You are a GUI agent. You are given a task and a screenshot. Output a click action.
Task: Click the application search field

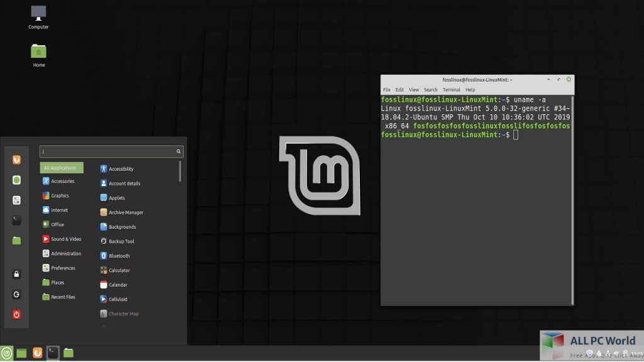[111, 151]
